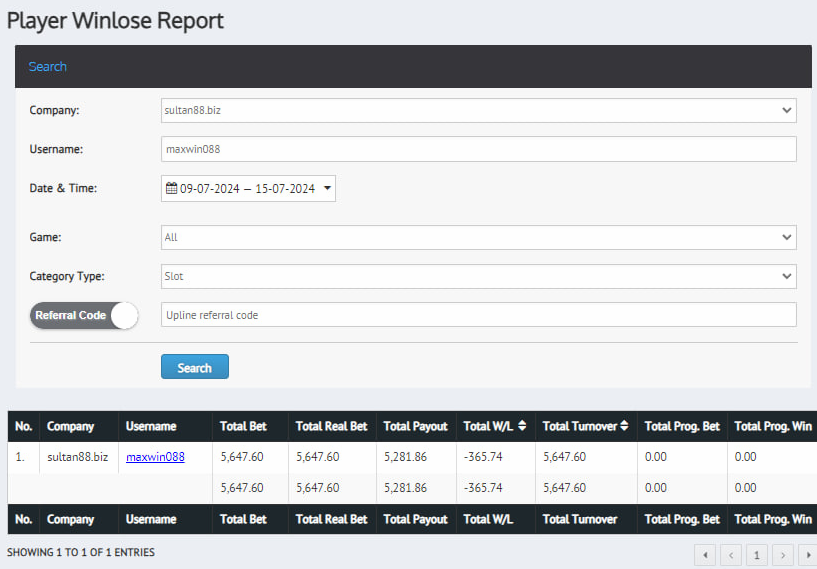Open the Game dropdown set to All
Viewport: 817px width, 569px height.
(x=478, y=237)
